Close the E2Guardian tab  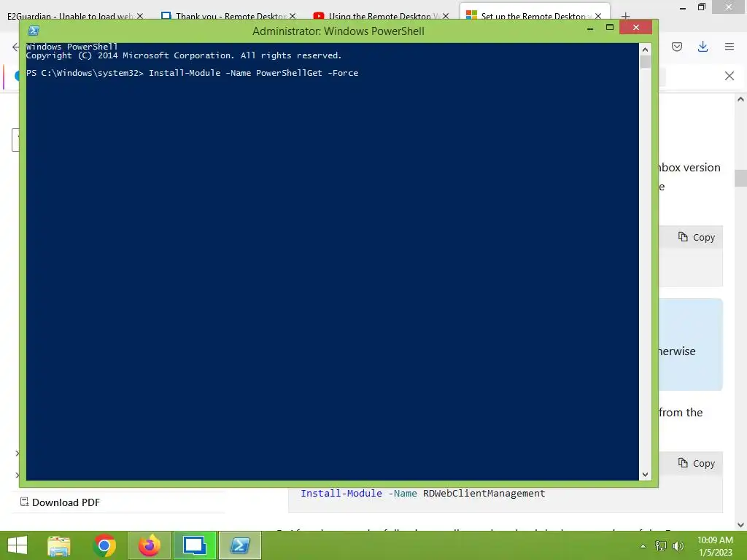coord(140,17)
